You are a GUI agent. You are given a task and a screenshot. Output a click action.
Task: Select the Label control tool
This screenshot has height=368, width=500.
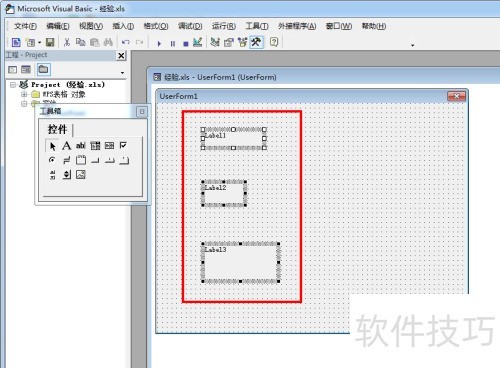[66, 146]
